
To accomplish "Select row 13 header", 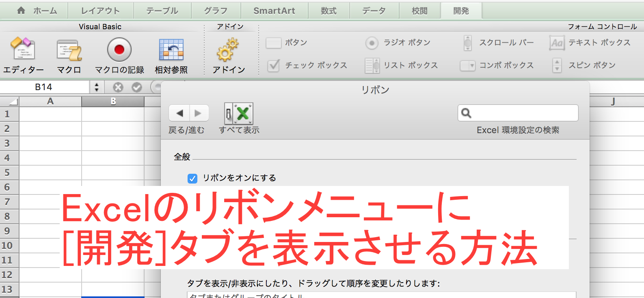I will click(x=9, y=289).
